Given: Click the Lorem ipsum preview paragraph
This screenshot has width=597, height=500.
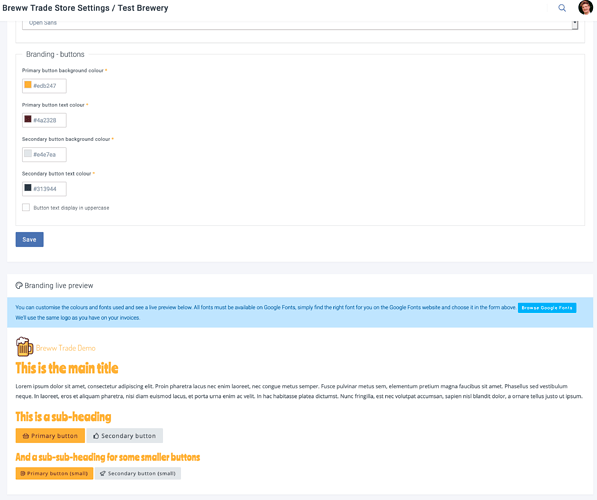Looking at the screenshot, I should click(299, 391).
